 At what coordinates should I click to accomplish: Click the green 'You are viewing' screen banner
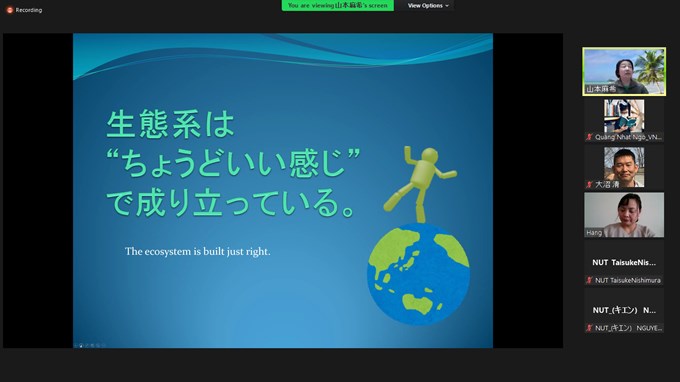coord(338,6)
